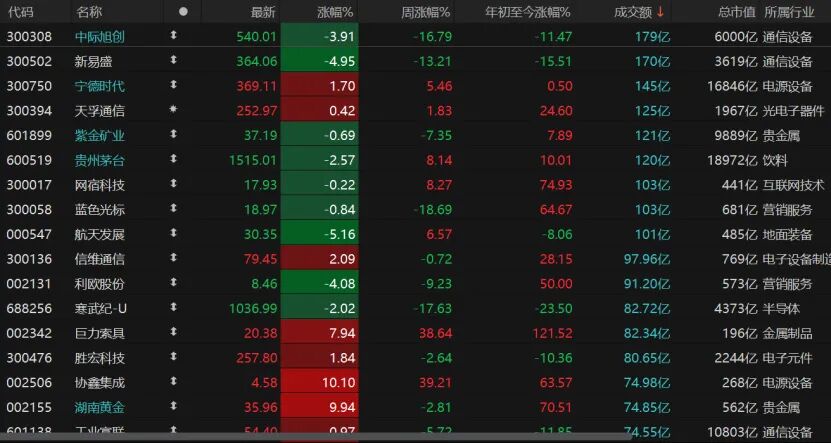
Task: Select stock name 新易盛
Action: point(93,61)
